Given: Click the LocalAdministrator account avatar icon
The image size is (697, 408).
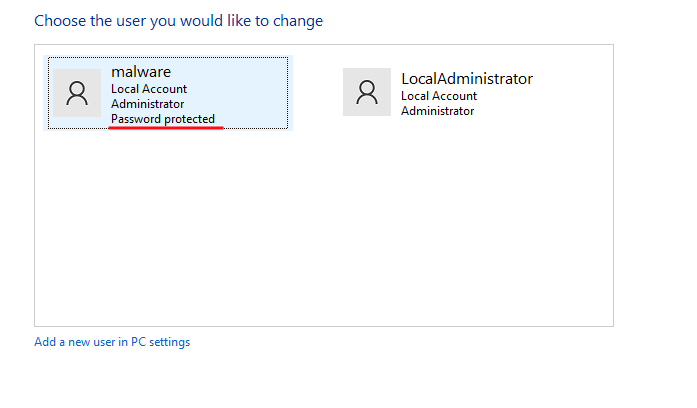Looking at the screenshot, I should (366, 93).
